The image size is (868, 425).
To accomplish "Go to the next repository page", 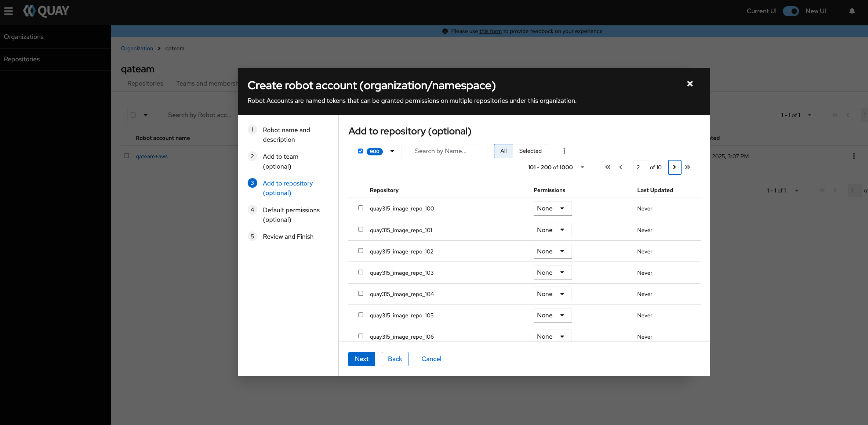I will click(x=674, y=167).
